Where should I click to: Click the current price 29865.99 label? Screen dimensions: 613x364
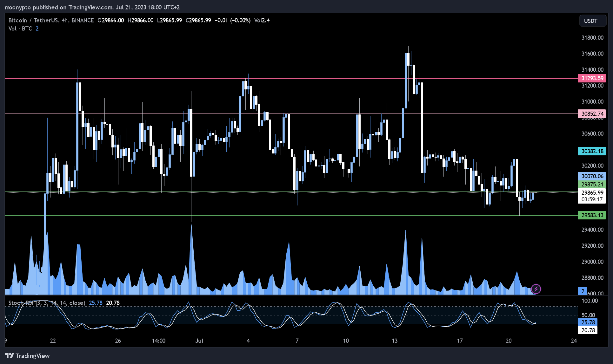coord(592,193)
